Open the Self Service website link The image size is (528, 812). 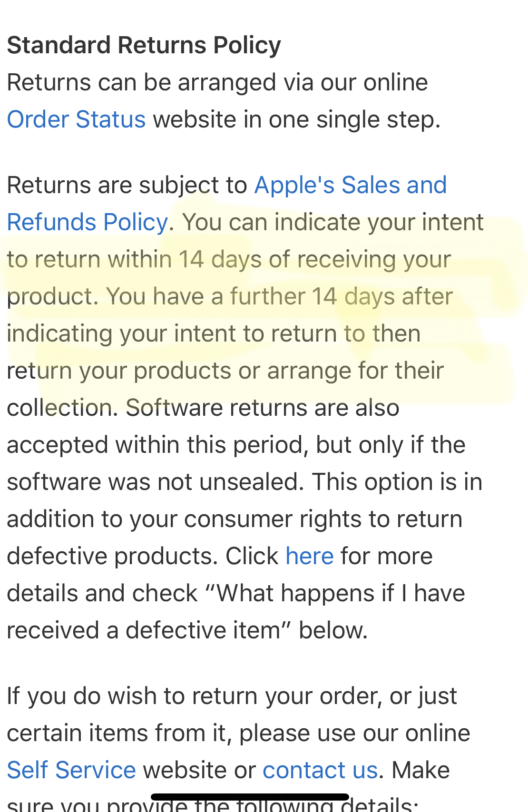click(71, 770)
